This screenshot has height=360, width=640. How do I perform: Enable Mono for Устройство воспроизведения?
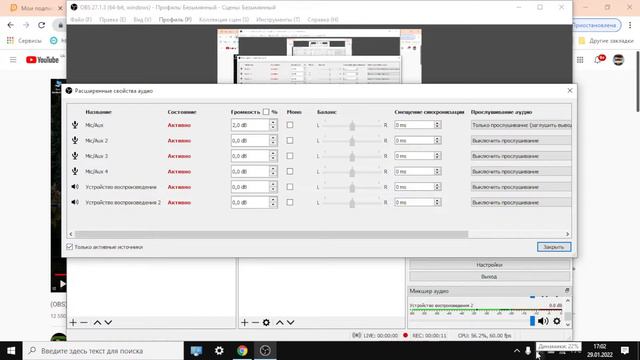tap(290, 187)
